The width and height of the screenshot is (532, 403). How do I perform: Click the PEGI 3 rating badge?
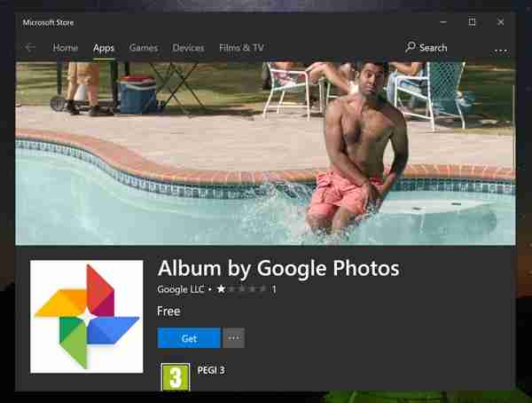[x=175, y=377]
